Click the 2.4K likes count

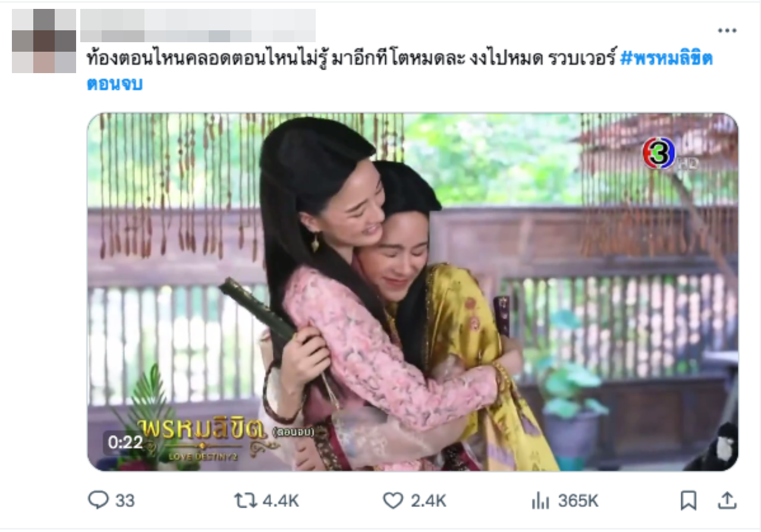(428, 500)
